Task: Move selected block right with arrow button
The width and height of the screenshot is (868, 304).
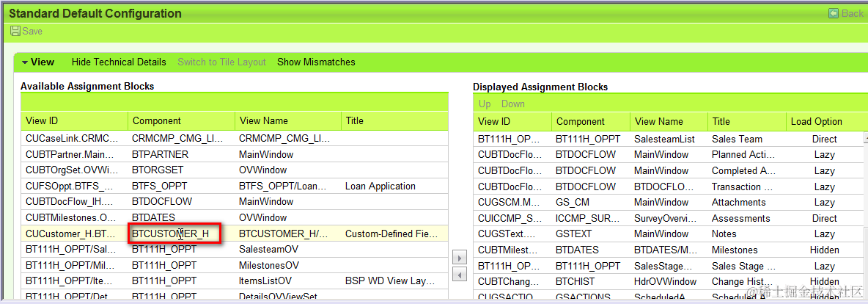Action: tap(460, 258)
